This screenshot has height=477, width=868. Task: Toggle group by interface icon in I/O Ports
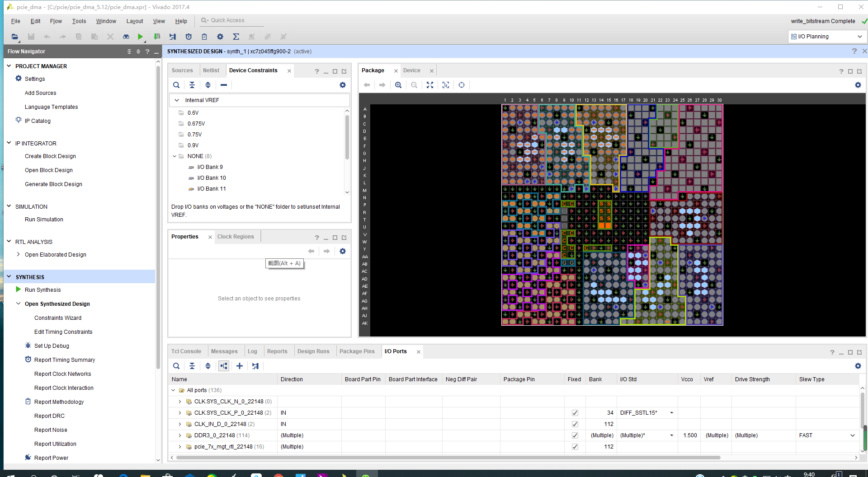(x=224, y=366)
